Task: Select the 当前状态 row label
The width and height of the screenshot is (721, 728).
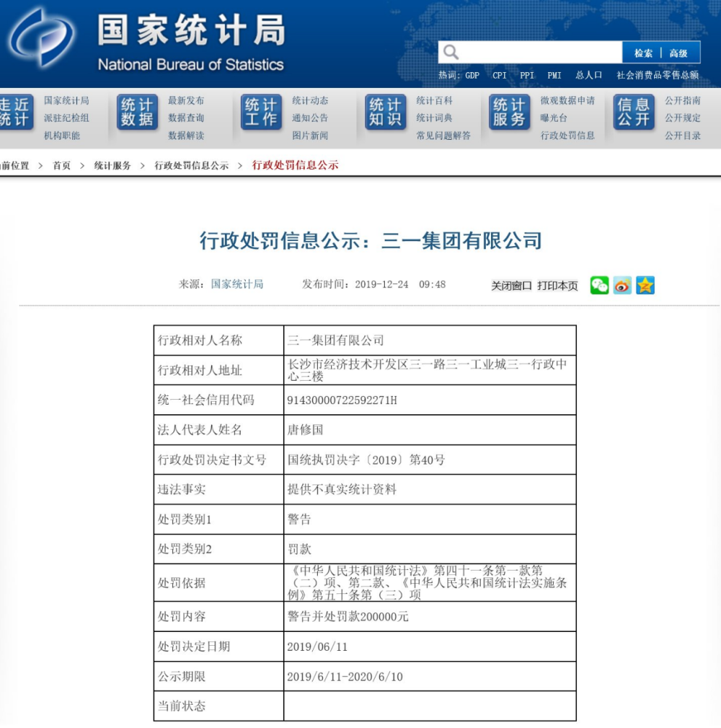Action: click(181, 706)
